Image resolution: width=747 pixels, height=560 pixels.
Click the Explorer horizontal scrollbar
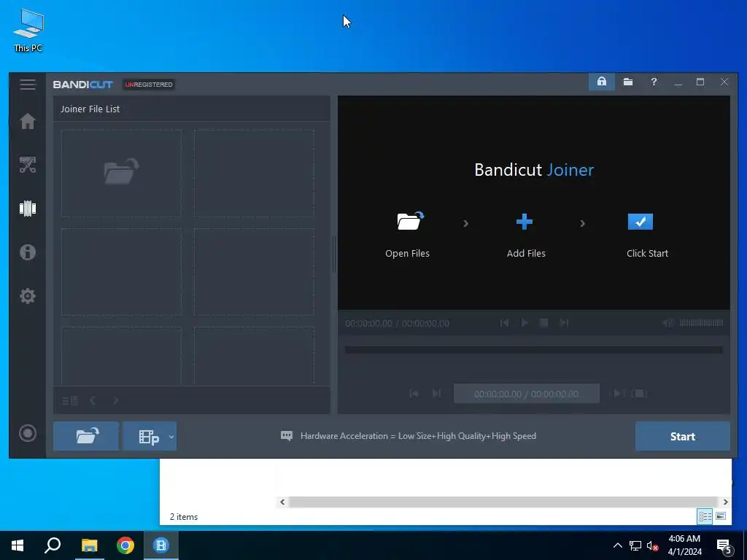click(503, 502)
